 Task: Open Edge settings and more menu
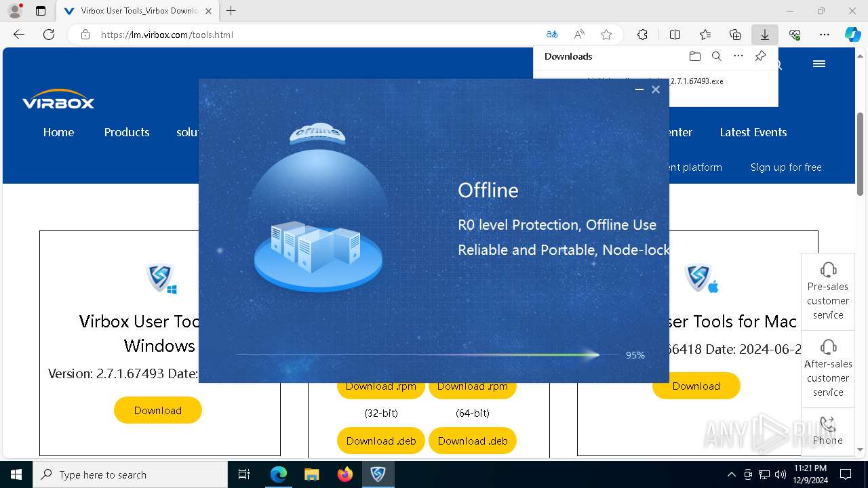coord(825,35)
